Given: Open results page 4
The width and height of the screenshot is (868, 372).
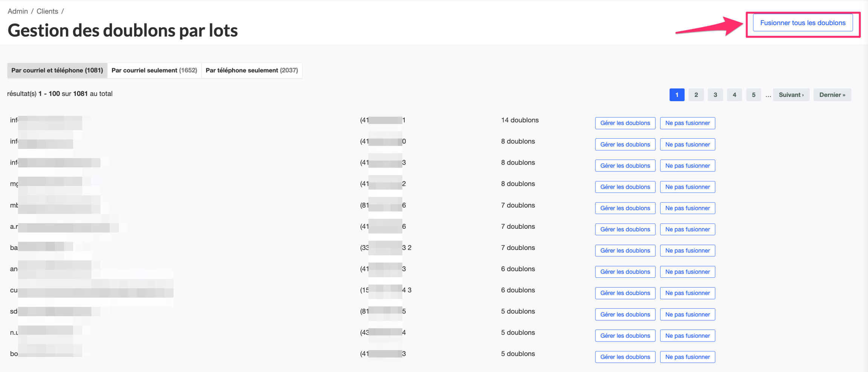Looking at the screenshot, I should coord(734,95).
